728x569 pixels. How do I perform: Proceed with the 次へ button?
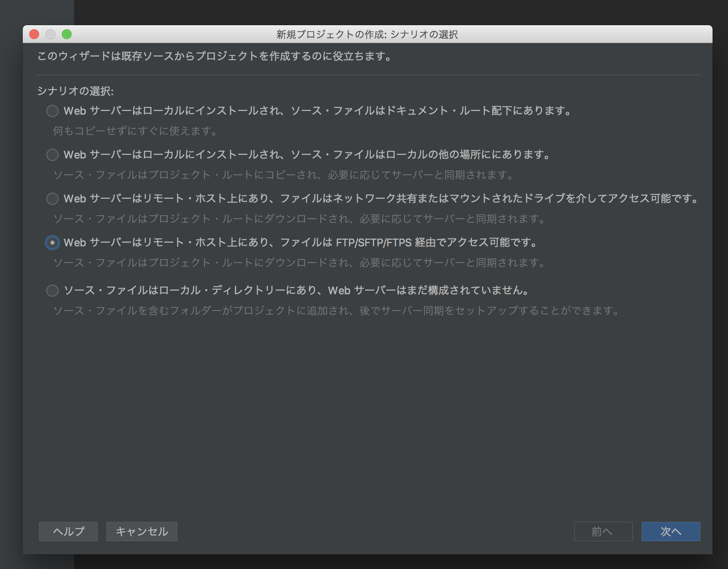671,531
